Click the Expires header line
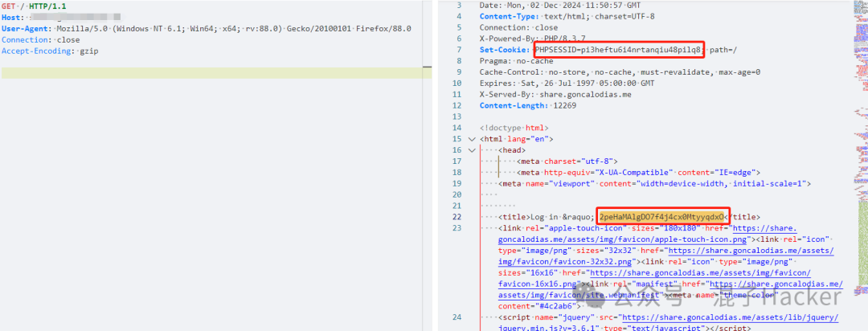The width and height of the screenshot is (868, 331). coord(567,83)
